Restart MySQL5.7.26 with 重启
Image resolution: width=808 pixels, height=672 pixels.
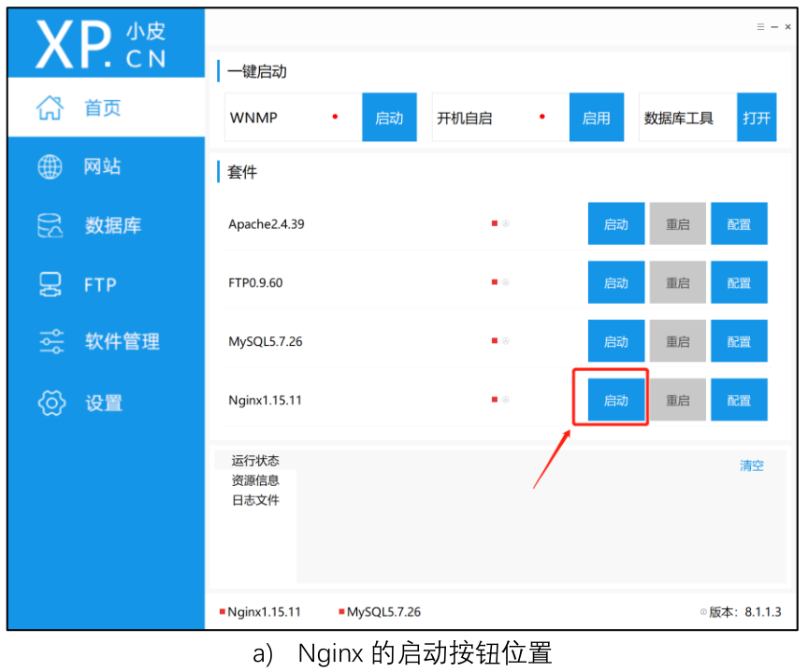click(x=677, y=341)
